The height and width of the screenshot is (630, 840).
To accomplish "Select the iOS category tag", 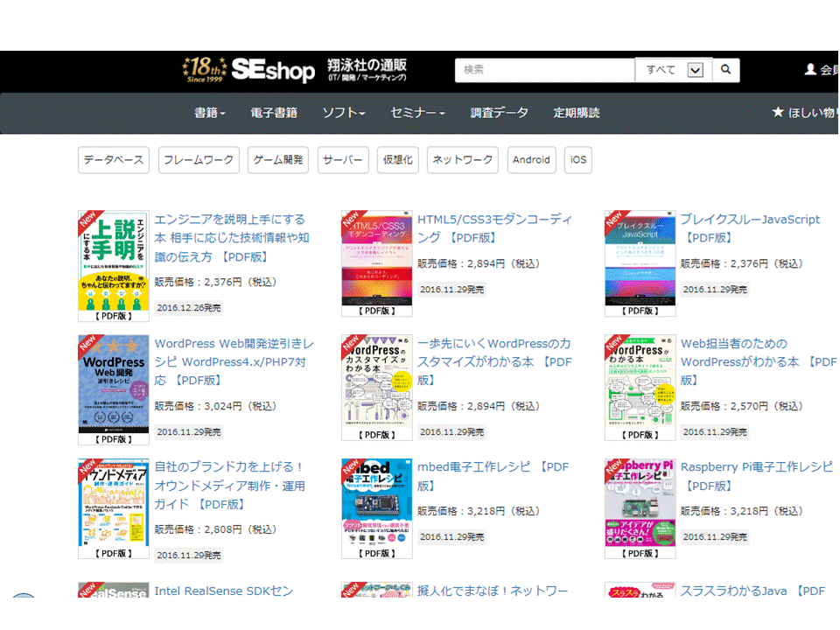I will [578, 159].
